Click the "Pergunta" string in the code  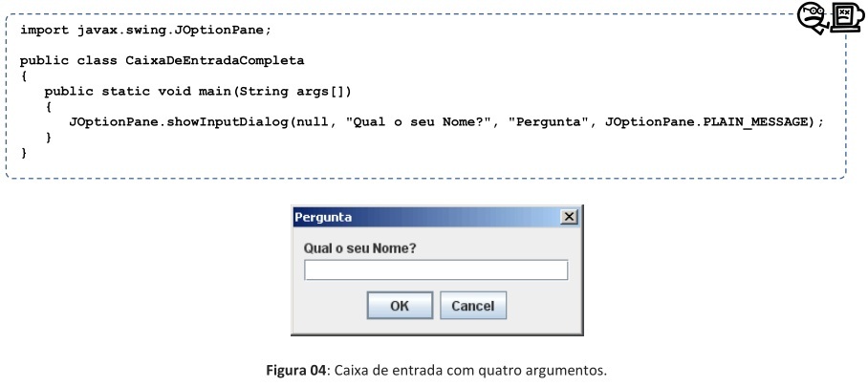pos(548,121)
